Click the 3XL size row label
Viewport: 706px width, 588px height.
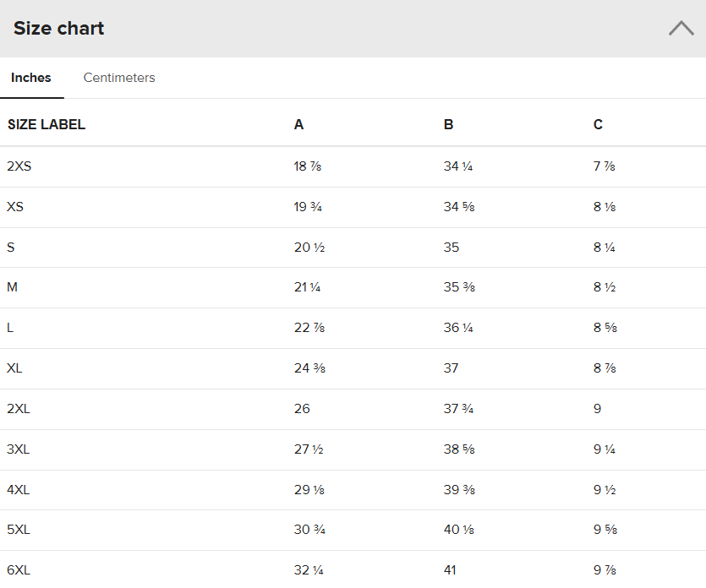pos(19,449)
